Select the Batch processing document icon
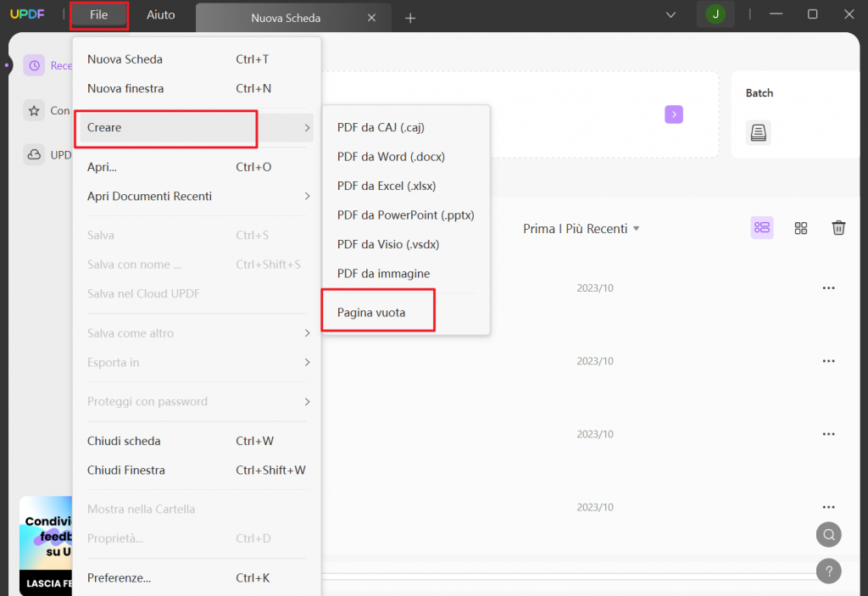This screenshot has width=868, height=596. (759, 132)
